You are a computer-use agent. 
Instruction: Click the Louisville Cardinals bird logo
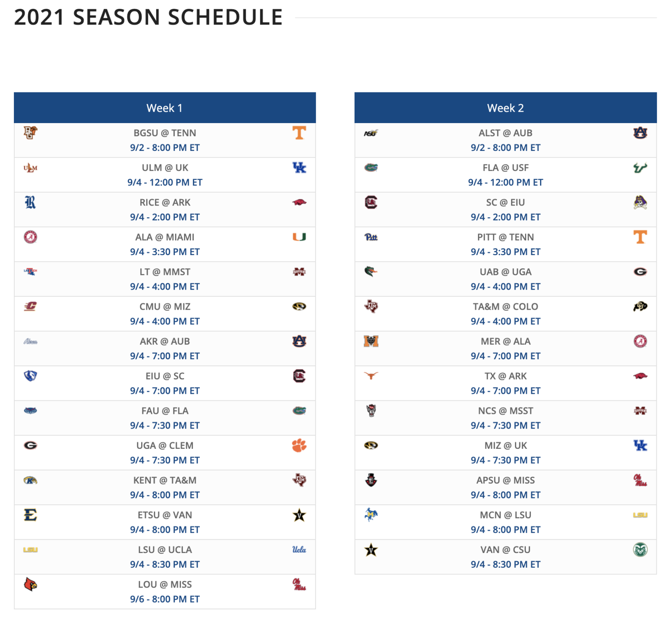tap(31, 584)
